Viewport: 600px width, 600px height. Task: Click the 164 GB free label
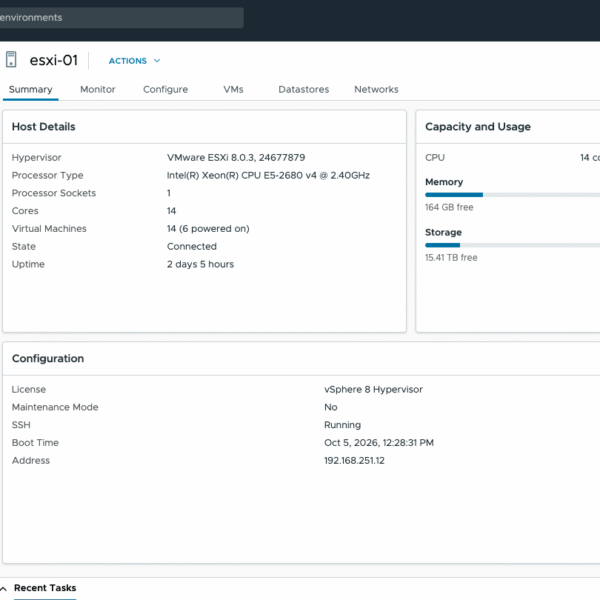(x=449, y=207)
